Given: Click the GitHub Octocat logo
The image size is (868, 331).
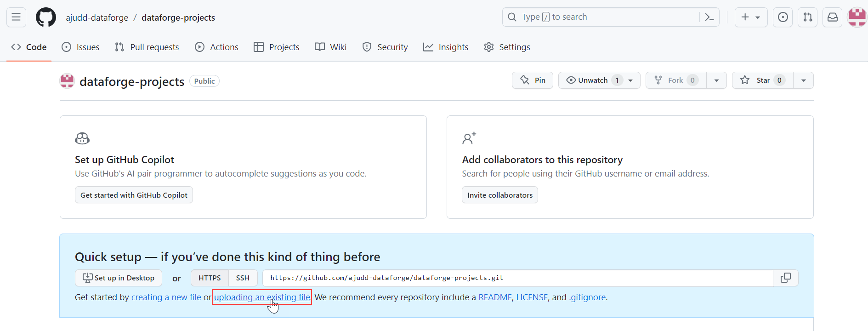Looking at the screenshot, I should (46, 17).
